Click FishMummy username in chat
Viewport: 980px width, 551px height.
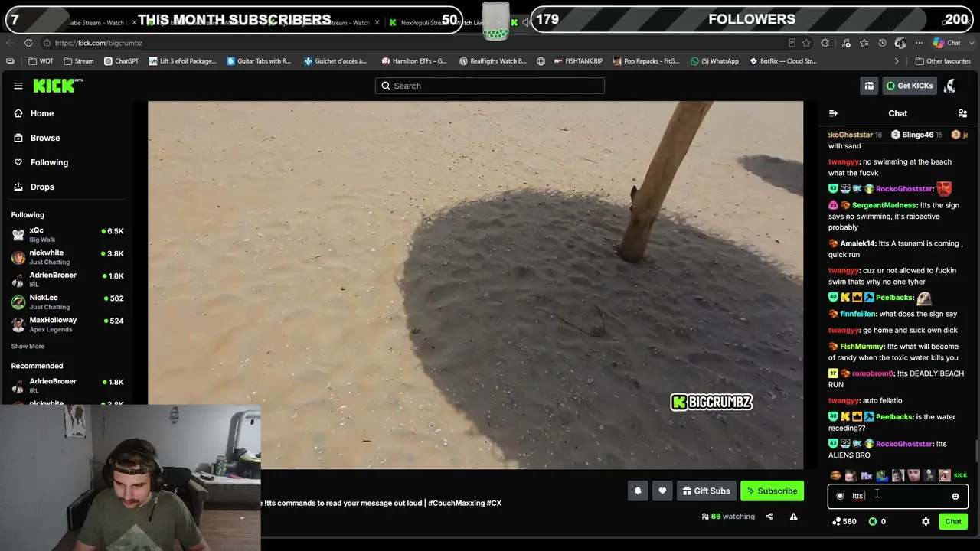point(862,347)
